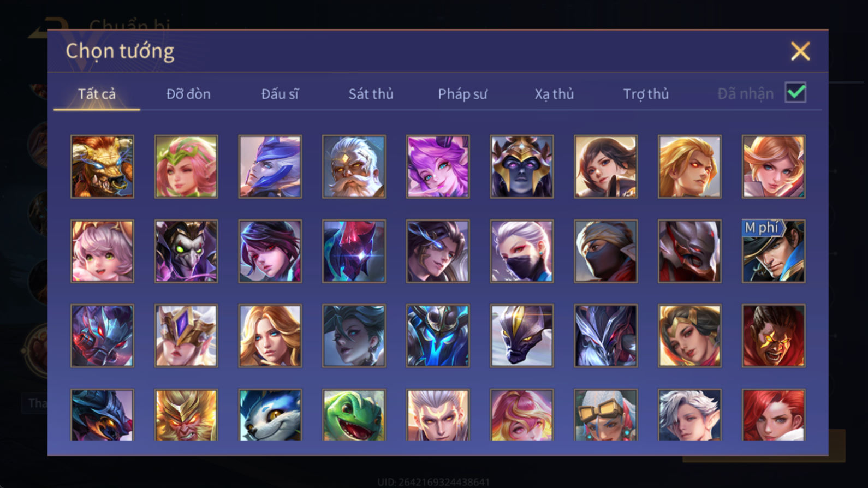The image size is (868, 488).
Task: Open the Đấu sĩ tab
Action: [x=280, y=94]
